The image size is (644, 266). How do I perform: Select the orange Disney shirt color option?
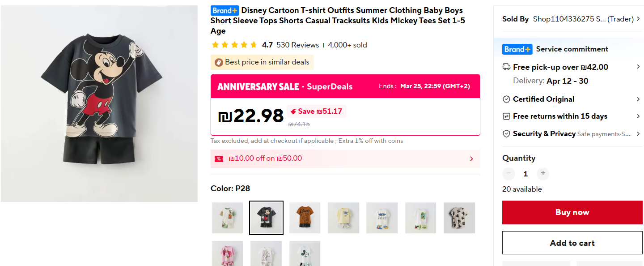(305, 218)
